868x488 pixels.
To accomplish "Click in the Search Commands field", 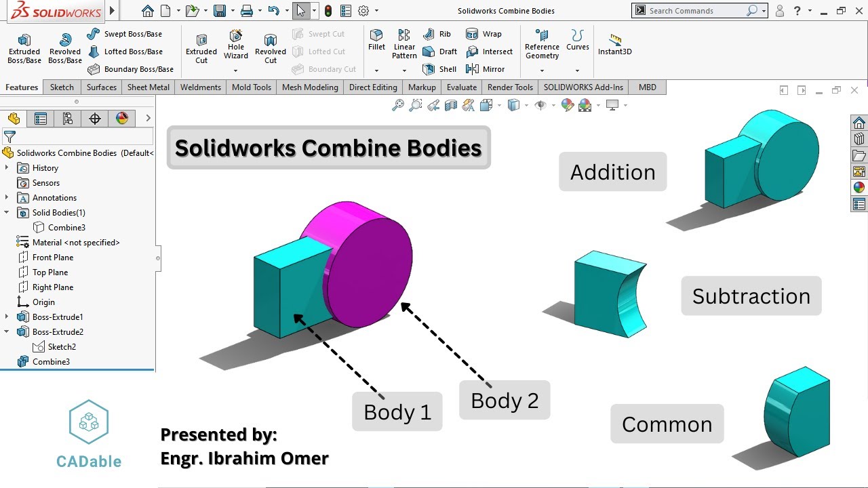I will point(696,11).
